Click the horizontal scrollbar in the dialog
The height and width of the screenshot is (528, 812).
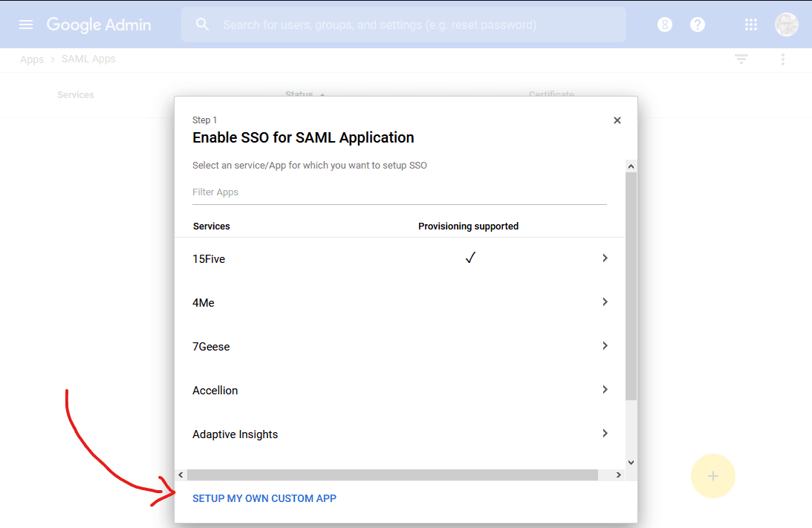click(x=392, y=475)
